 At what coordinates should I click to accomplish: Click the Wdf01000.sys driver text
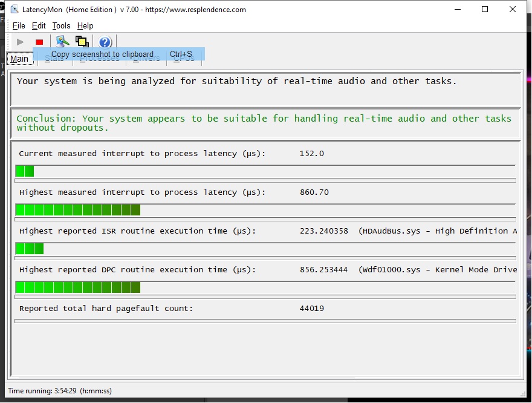click(x=438, y=269)
